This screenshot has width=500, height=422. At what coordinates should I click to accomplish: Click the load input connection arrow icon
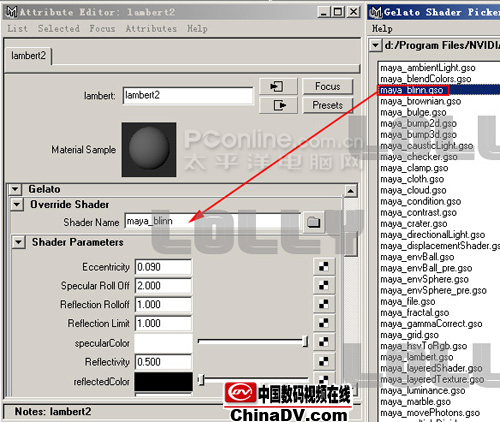[278, 87]
